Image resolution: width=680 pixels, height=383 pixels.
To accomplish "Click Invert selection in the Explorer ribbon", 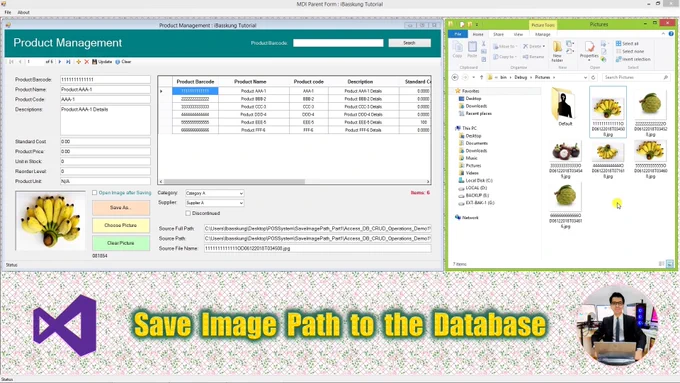I will [633, 59].
